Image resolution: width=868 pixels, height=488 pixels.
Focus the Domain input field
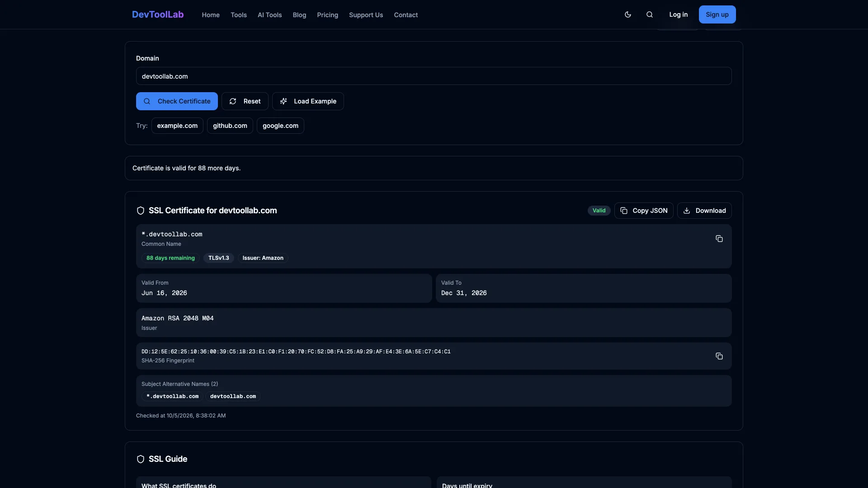tap(434, 76)
